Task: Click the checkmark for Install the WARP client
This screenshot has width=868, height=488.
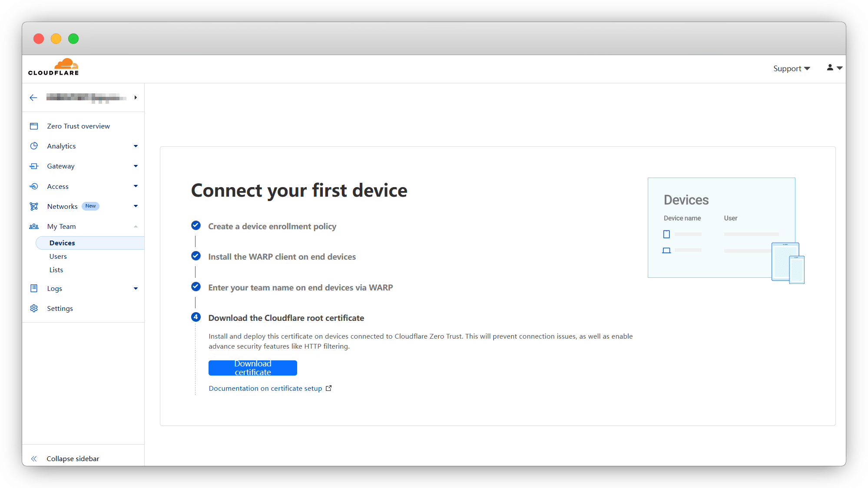Action: pyautogui.click(x=196, y=256)
